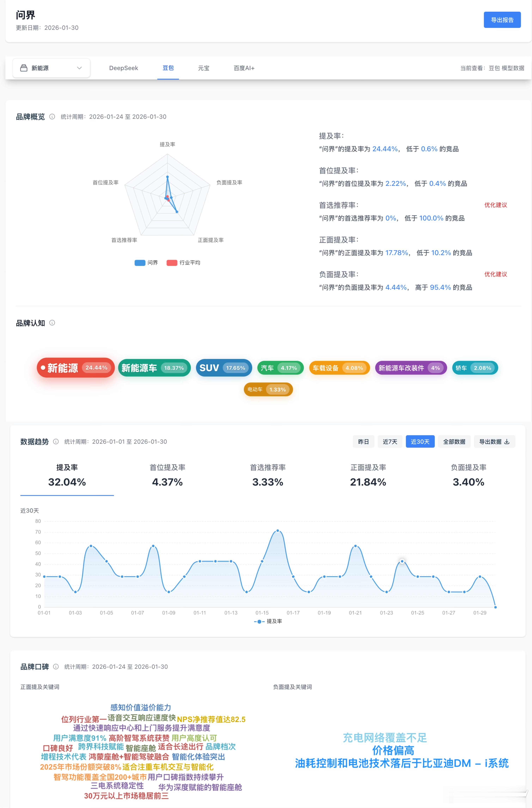Click the car icon in category selector
The image size is (532, 808).
(x=24, y=68)
